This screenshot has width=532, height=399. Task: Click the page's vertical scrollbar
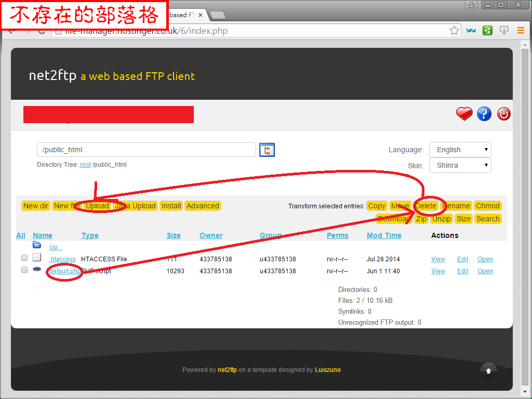pyautogui.click(x=525, y=217)
